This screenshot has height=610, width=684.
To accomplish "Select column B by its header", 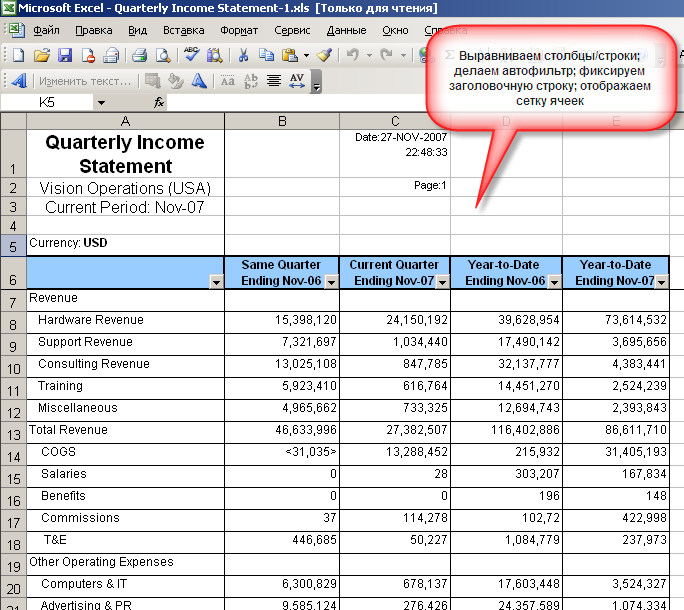I will tap(282, 121).
